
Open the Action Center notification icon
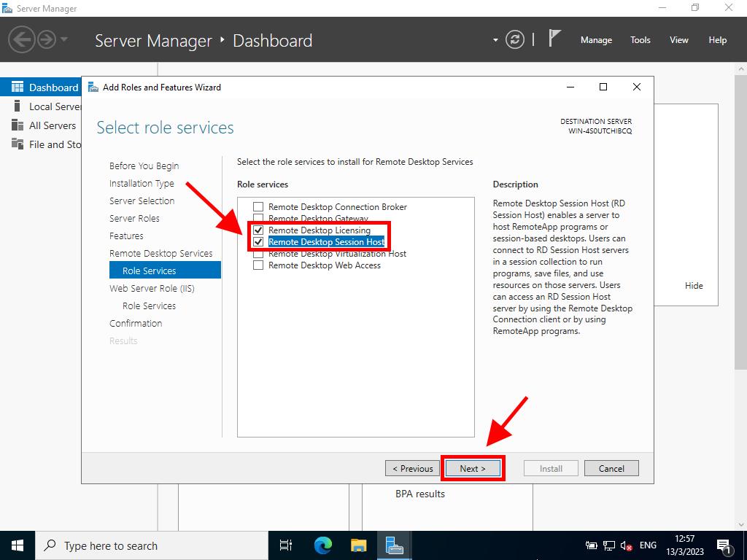[724, 545]
